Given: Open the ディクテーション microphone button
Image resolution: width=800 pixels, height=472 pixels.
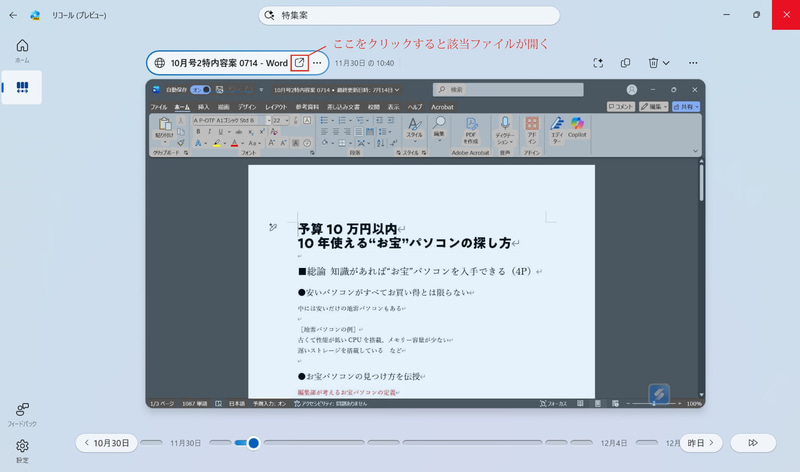Looking at the screenshot, I should 505,131.
